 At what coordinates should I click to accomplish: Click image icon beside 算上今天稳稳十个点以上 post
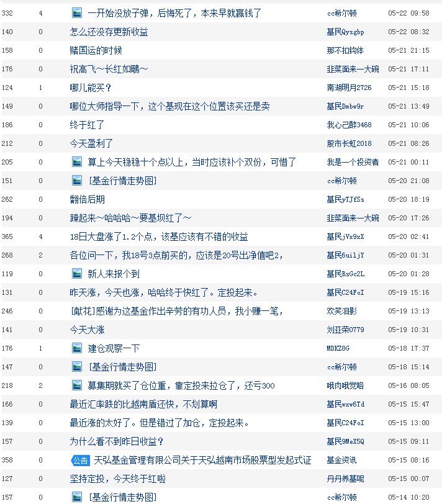coord(77,162)
